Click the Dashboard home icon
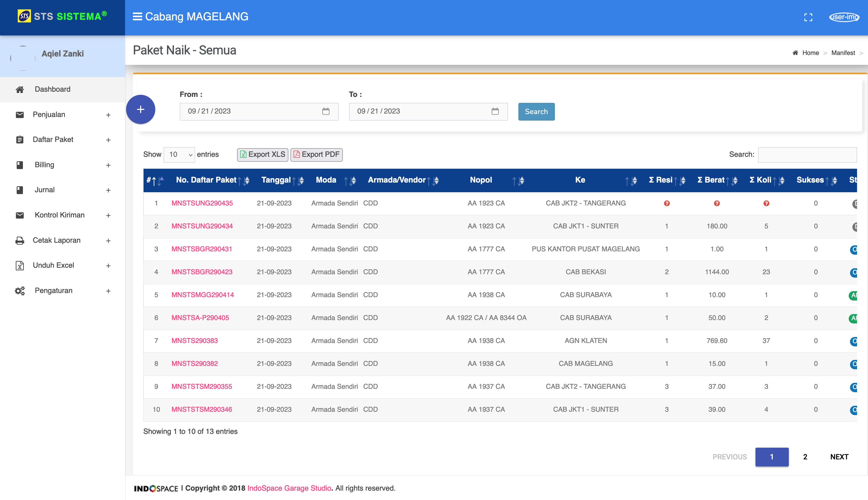This screenshot has height=500, width=868. pyautogui.click(x=20, y=90)
